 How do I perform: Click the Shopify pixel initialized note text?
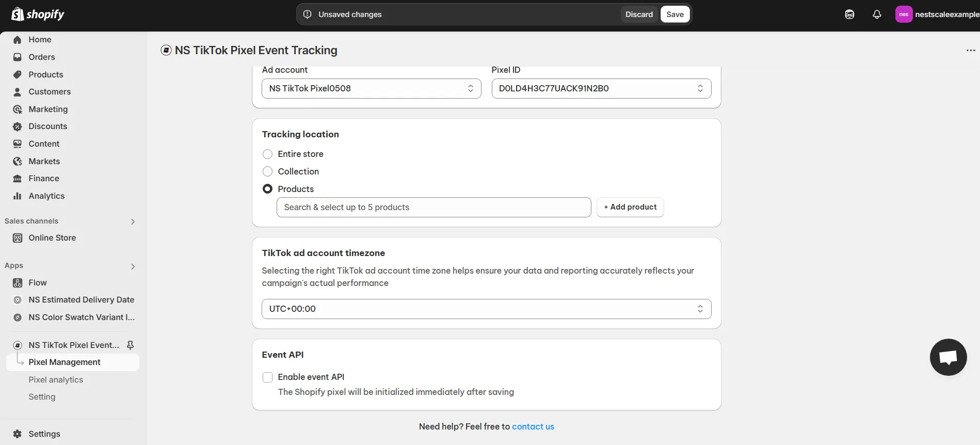pos(396,392)
